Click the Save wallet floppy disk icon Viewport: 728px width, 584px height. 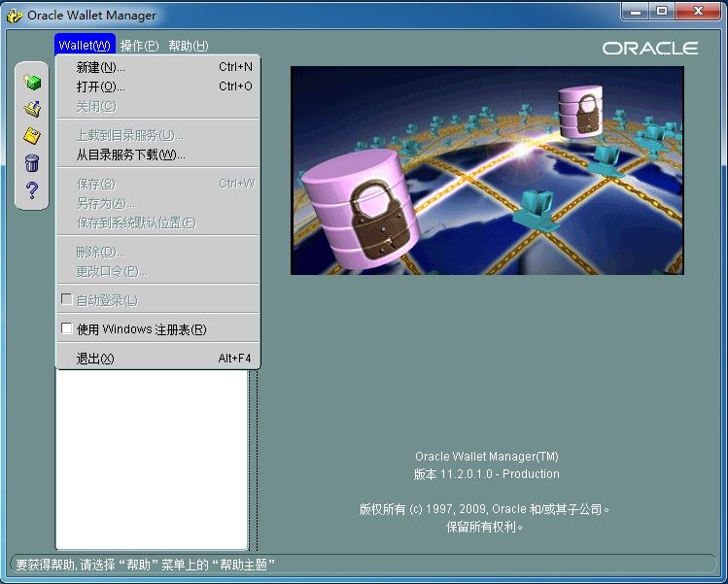(32, 136)
